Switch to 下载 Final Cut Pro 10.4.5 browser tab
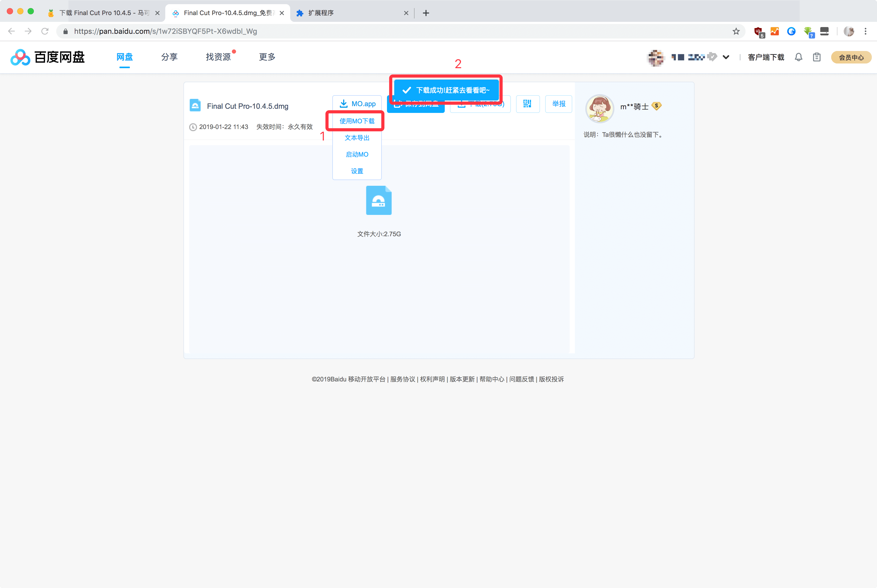The height and width of the screenshot is (588, 877). [x=103, y=13]
